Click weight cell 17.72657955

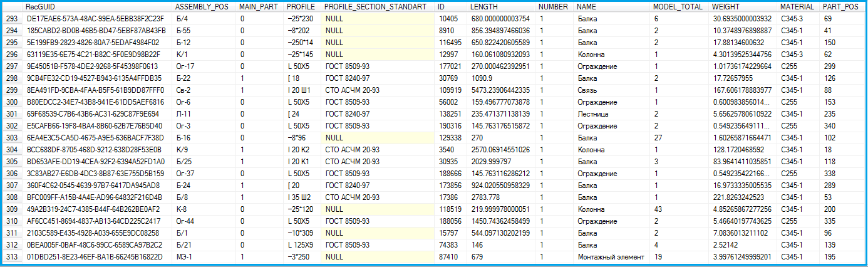[743, 78]
